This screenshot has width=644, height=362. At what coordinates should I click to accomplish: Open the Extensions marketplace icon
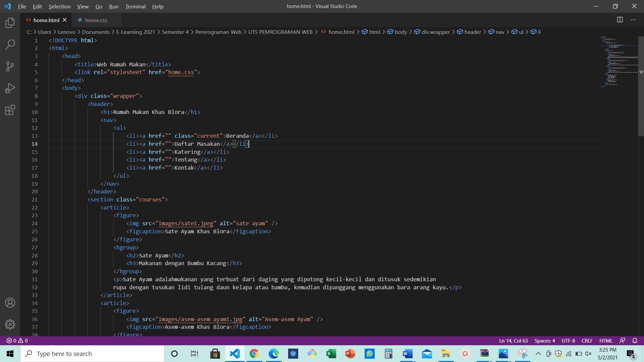(10, 110)
